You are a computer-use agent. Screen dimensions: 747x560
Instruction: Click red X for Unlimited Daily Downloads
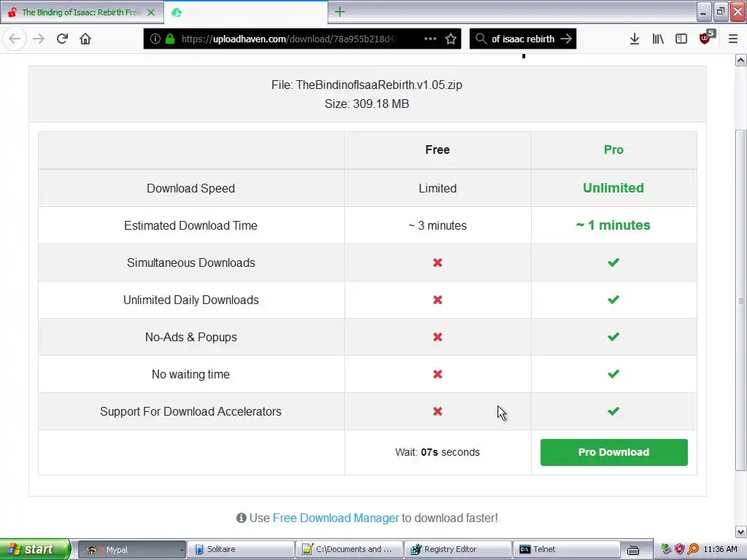pyautogui.click(x=438, y=300)
